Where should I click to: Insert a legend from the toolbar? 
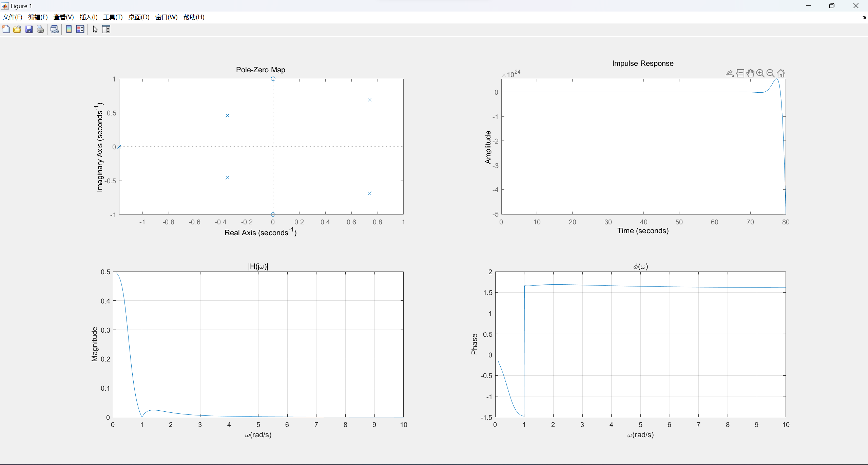click(x=80, y=30)
